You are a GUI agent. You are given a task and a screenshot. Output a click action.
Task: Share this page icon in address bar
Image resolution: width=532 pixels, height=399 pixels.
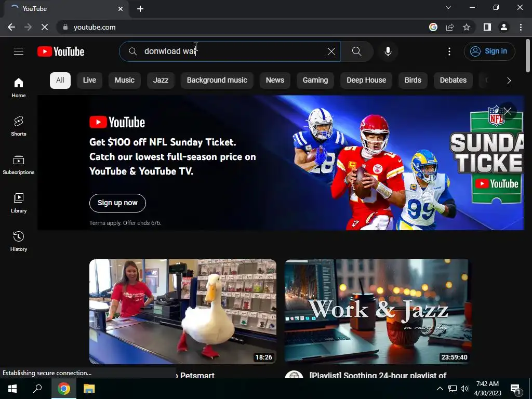[450, 27]
